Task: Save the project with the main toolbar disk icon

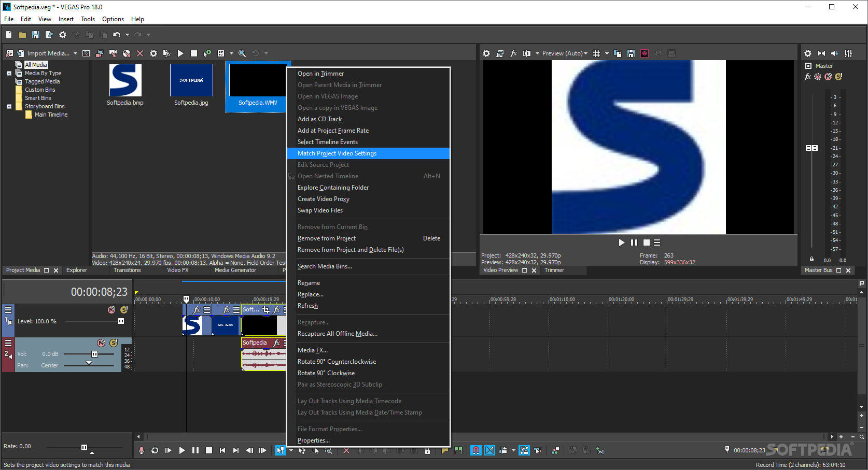Action: [x=36, y=35]
